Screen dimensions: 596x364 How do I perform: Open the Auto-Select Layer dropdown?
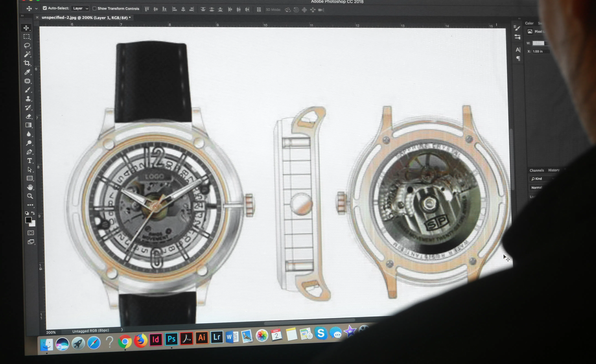[80, 8]
